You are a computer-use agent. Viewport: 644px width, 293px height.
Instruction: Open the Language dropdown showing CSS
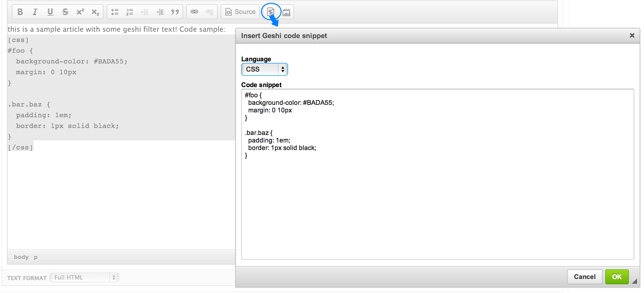(264, 69)
